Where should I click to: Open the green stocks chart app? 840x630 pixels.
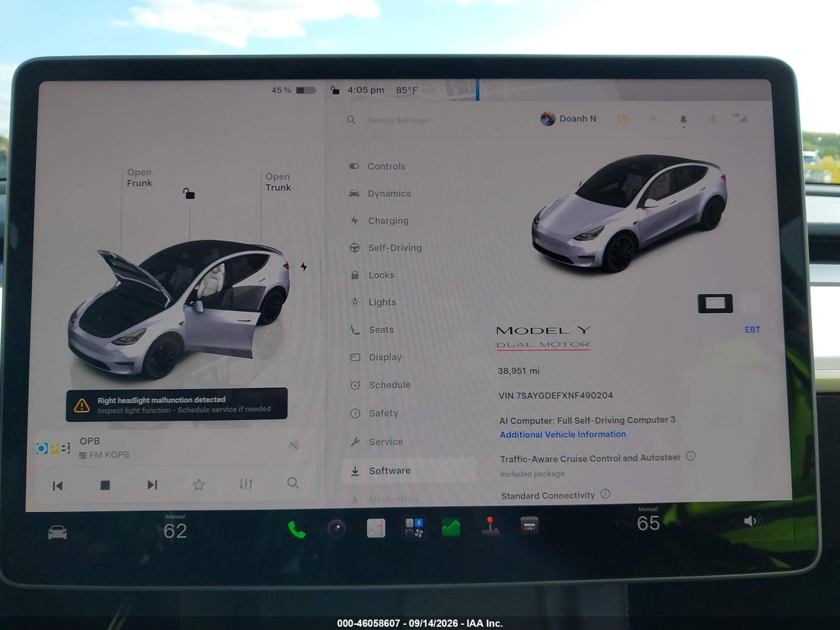pyautogui.click(x=451, y=527)
